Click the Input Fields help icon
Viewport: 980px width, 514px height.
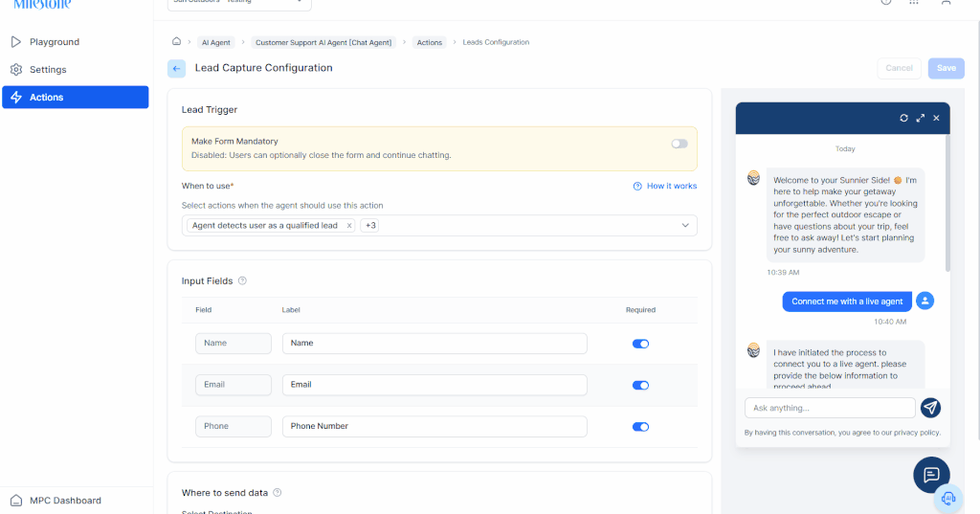242,280
